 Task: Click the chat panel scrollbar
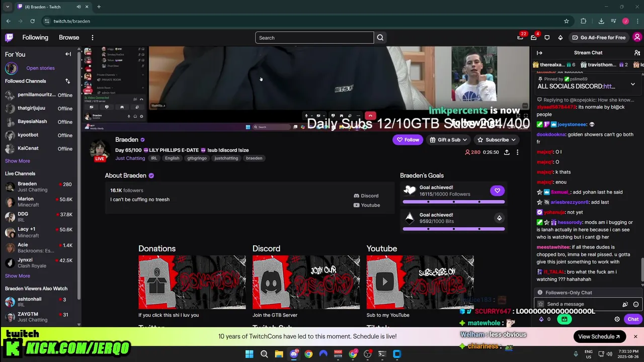641,269
